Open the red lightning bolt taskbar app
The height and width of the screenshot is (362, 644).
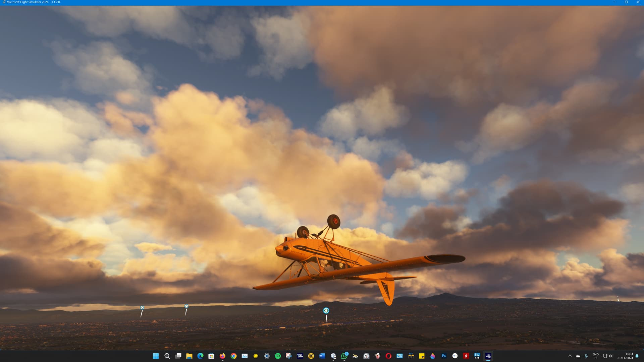(x=466, y=356)
